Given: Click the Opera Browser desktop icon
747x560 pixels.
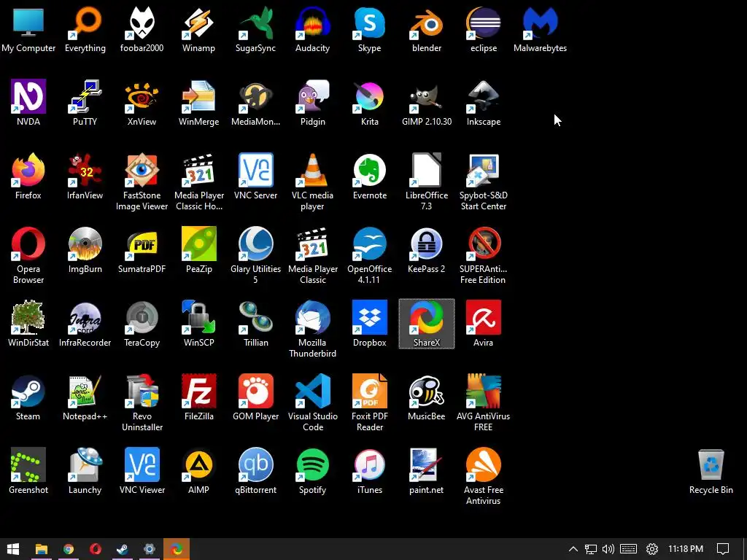Looking at the screenshot, I should point(28,256).
